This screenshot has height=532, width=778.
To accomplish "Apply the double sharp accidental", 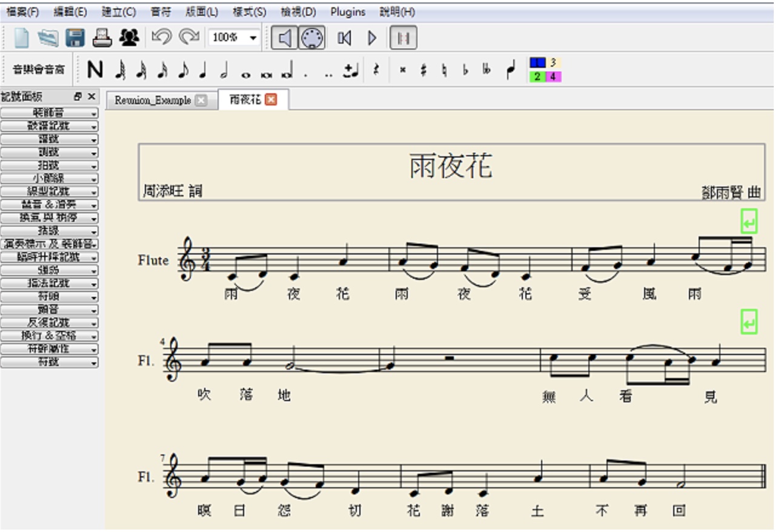I will tap(402, 70).
